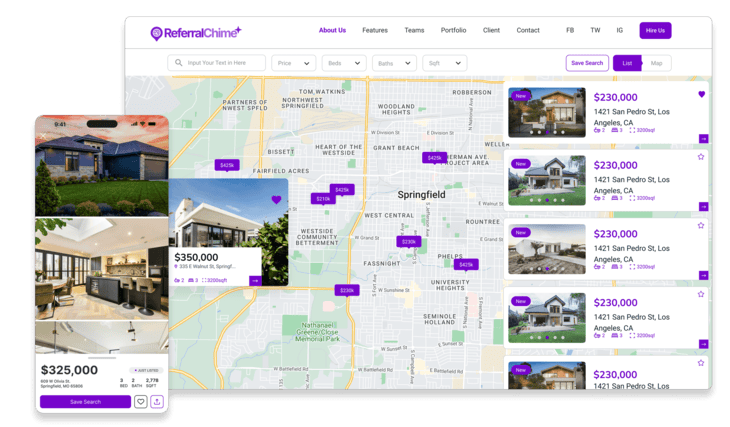This screenshot has width=730, height=427.
Task: Star the second listing in results
Action: click(701, 157)
